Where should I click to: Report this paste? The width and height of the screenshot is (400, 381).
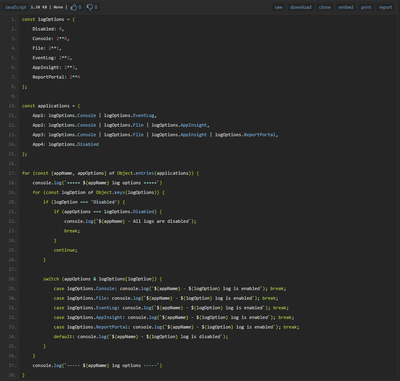tap(385, 7)
